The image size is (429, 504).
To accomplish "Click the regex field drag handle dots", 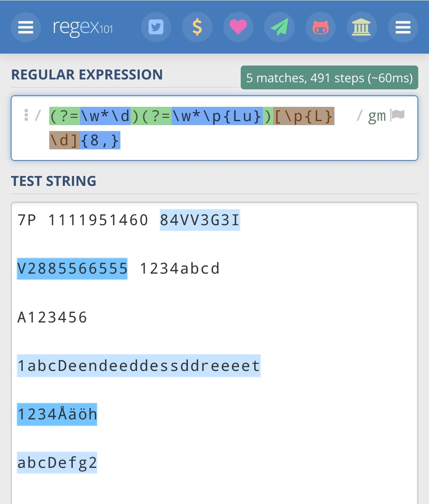I will click(x=27, y=116).
